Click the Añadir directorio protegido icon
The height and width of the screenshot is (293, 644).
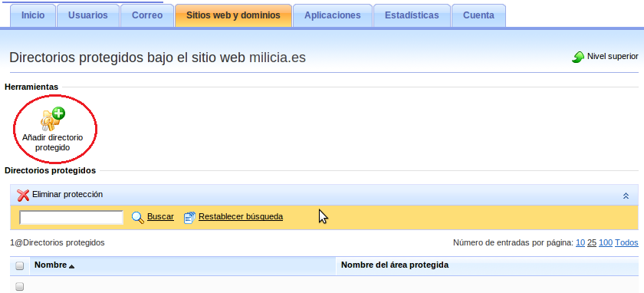pos(53,118)
